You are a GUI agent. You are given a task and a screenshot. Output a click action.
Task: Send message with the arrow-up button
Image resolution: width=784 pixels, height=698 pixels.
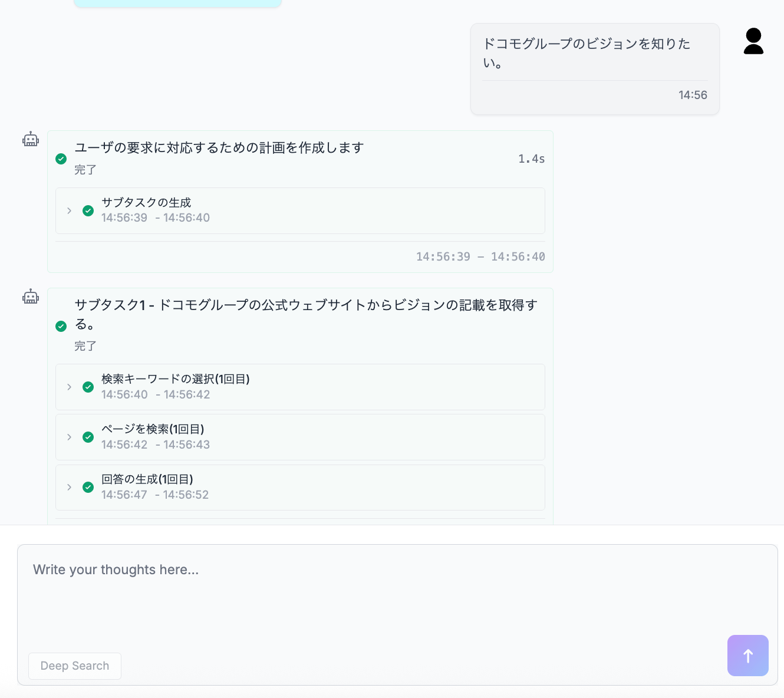point(747,656)
